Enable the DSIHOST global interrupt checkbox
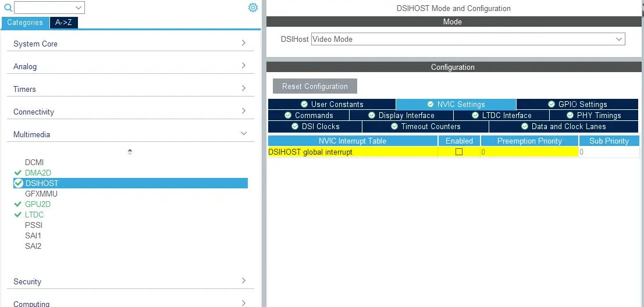This screenshot has height=307, width=644. tap(459, 152)
